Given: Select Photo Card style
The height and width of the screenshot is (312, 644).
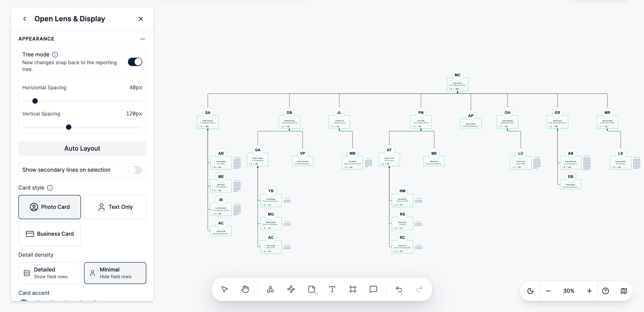Looking at the screenshot, I should pos(49,207).
